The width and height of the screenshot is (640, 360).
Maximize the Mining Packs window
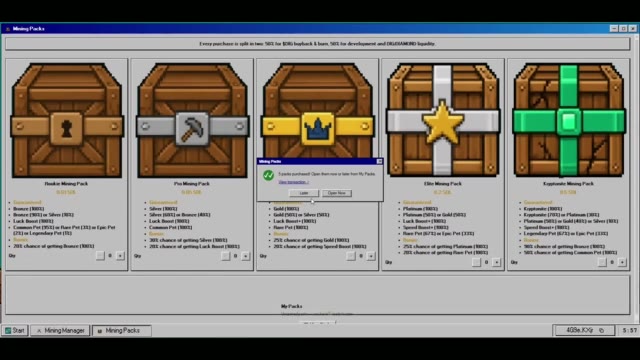[623, 29]
